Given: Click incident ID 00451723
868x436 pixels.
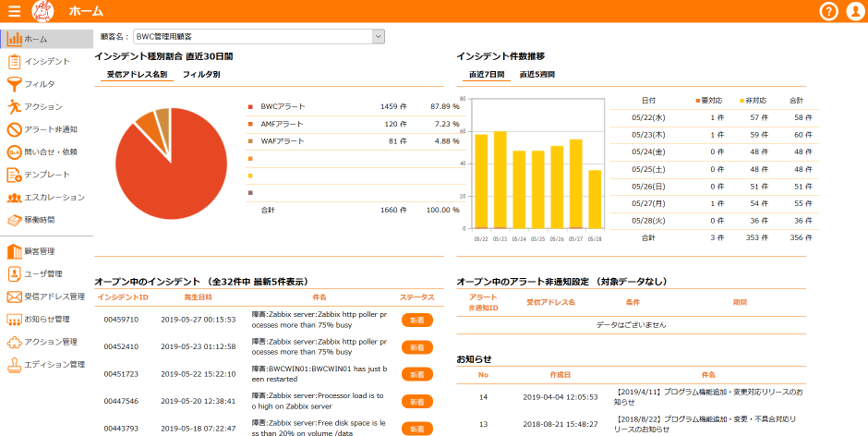Looking at the screenshot, I should pos(121,374).
